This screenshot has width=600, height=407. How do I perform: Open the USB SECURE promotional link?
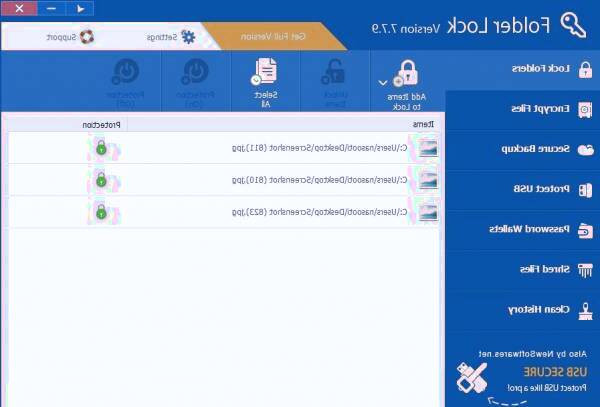click(x=555, y=371)
